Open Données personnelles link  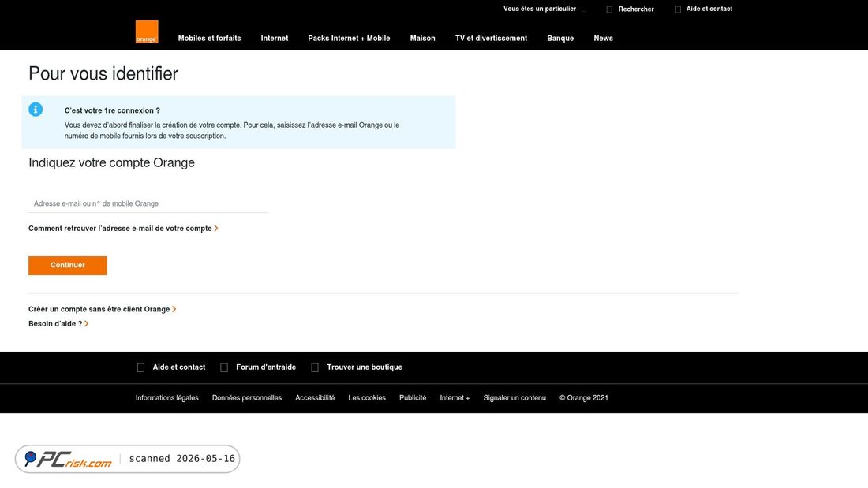(247, 398)
